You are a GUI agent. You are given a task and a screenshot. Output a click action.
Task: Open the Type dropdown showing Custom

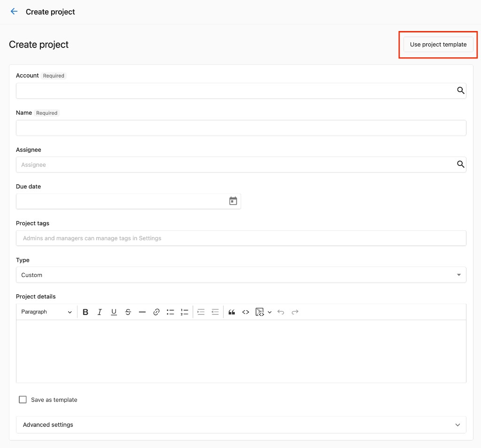pos(241,275)
